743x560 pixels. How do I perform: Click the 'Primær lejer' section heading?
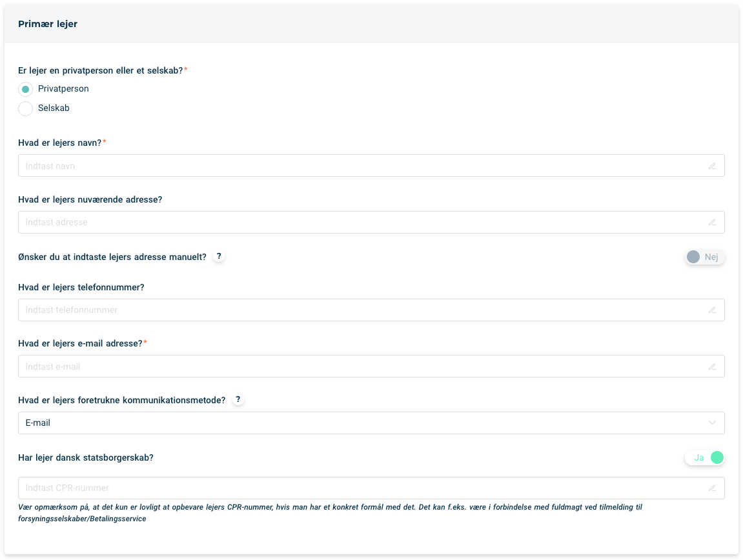pos(48,24)
